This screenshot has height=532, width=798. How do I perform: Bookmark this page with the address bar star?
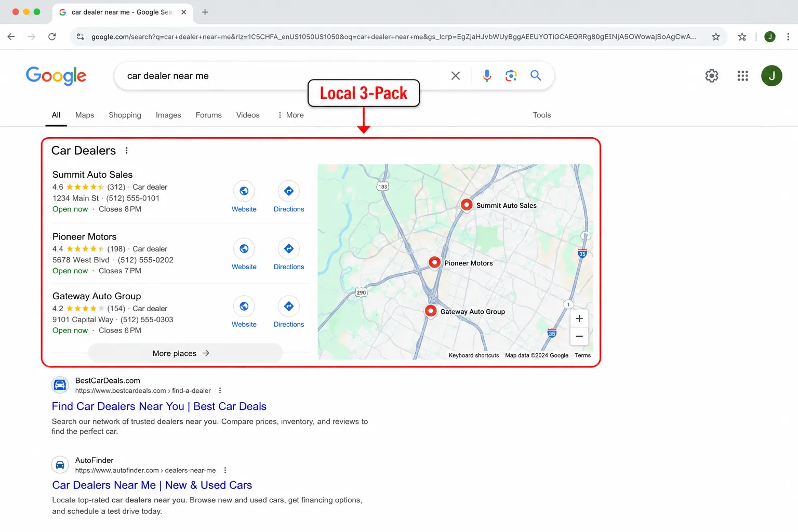point(716,37)
